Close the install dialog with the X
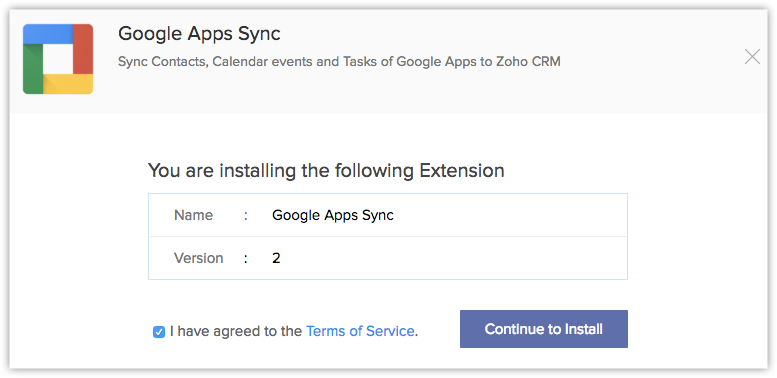 [x=752, y=57]
